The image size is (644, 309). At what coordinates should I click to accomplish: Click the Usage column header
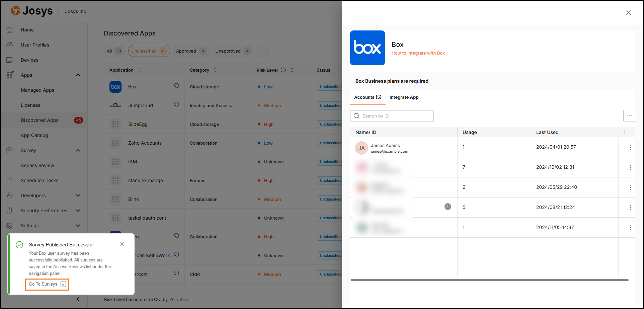(470, 132)
